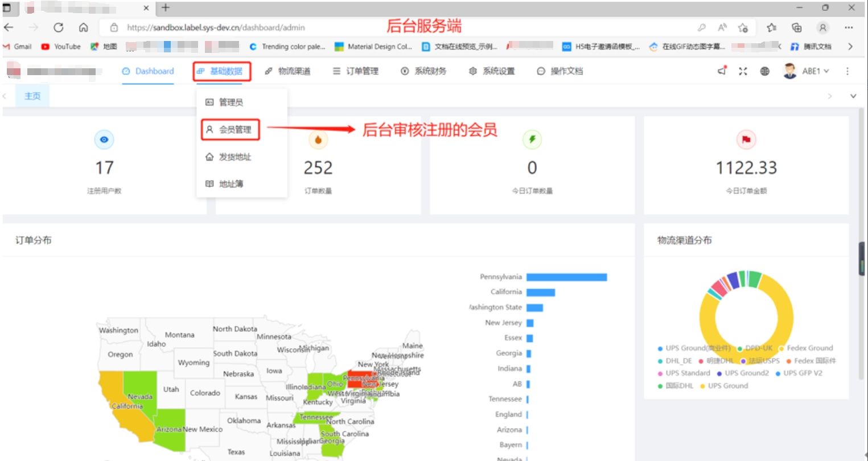Switch to the 主页 tab
Image resolution: width=868 pixels, height=461 pixels.
pyautogui.click(x=32, y=96)
